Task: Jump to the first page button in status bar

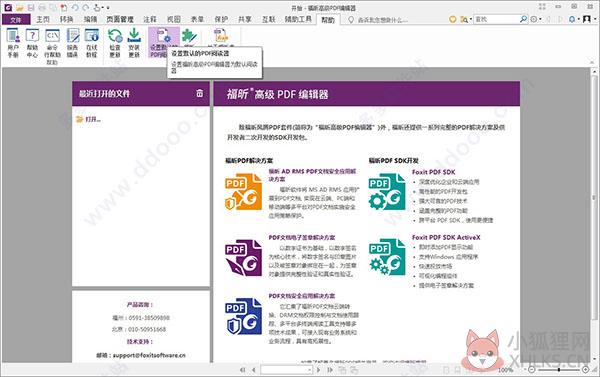Action: [x=243, y=370]
